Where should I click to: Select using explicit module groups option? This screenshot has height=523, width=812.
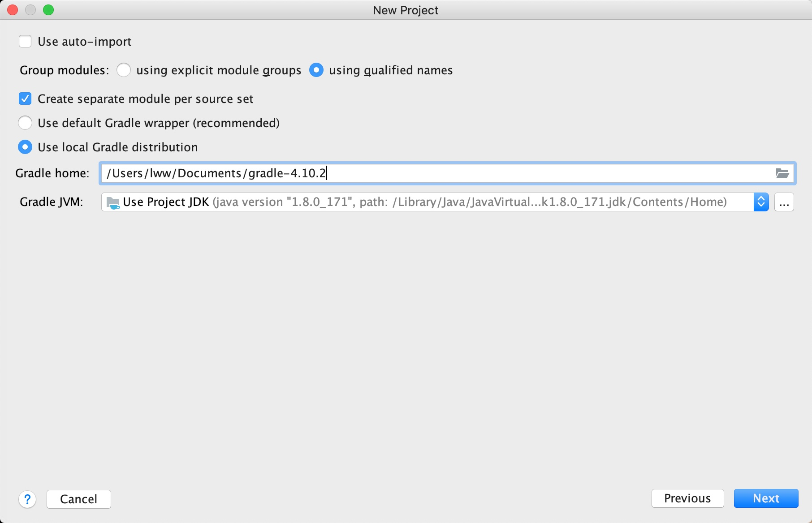[124, 70]
